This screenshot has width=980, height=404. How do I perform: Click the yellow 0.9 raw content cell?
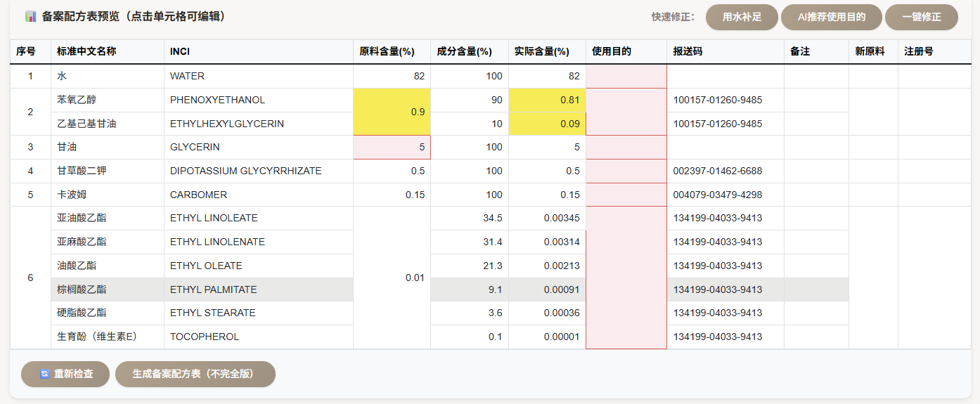tap(392, 112)
